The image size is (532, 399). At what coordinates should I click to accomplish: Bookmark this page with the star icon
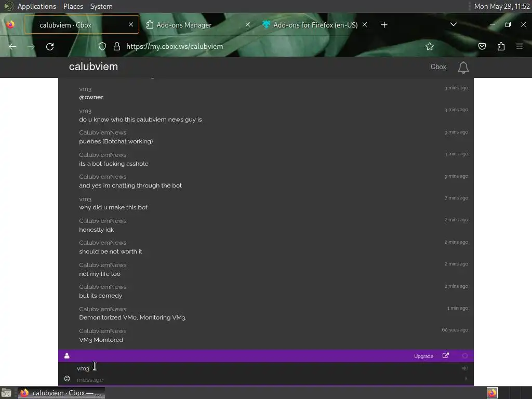click(x=430, y=46)
